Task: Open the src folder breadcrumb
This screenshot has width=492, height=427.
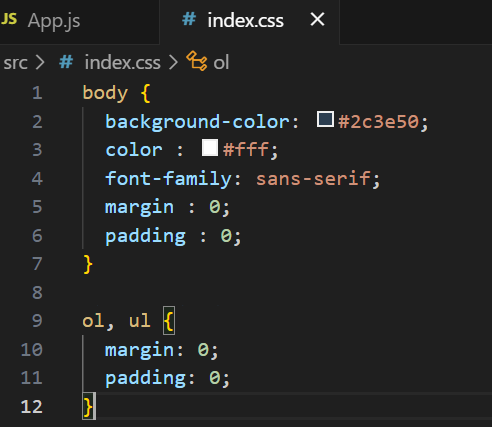Action: [x=15, y=63]
